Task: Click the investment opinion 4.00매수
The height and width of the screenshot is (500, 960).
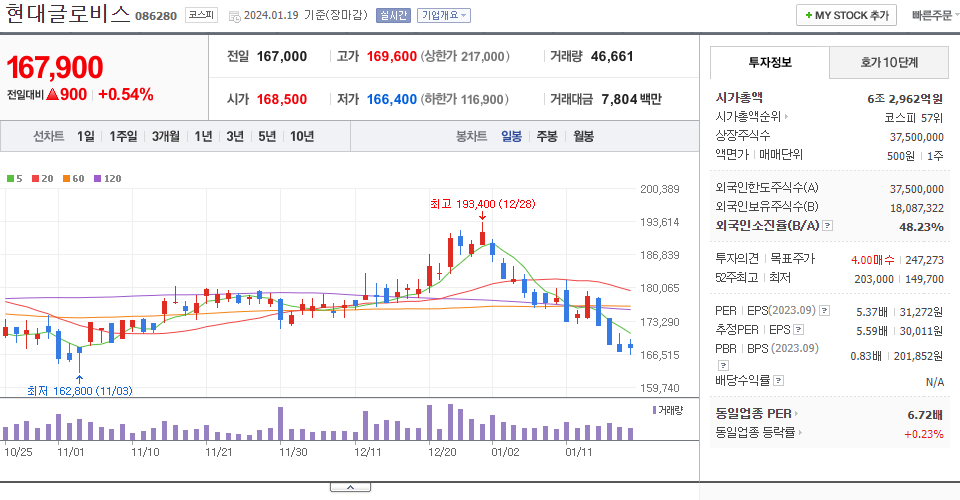Action: tap(872, 260)
